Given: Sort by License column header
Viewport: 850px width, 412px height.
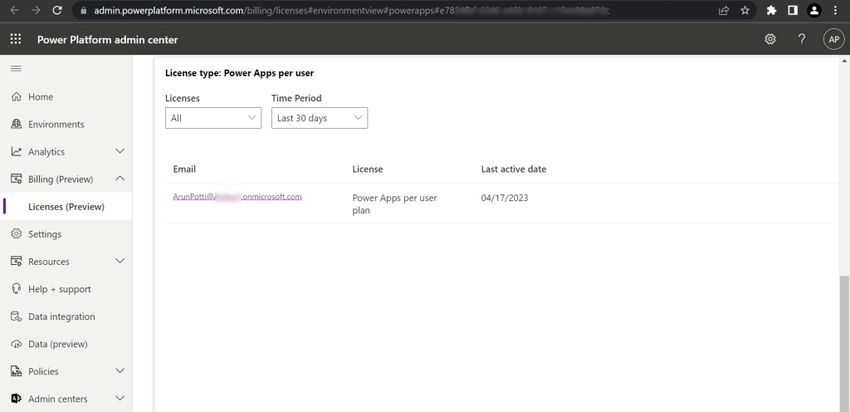Looking at the screenshot, I should point(368,169).
